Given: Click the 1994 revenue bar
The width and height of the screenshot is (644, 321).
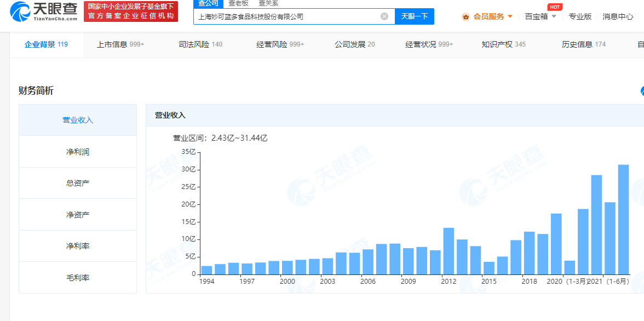Looking at the screenshot, I should (x=206, y=270).
